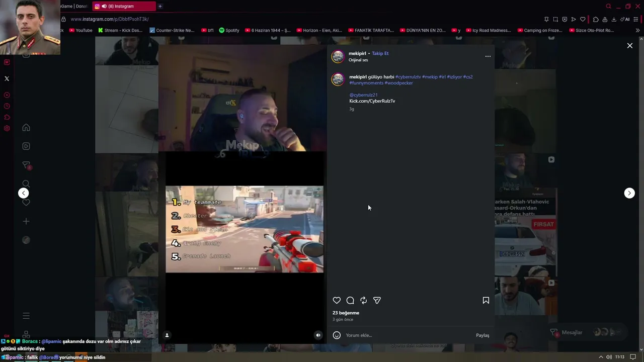Open the search icon in browser title bar
This screenshot has height=362, width=644.
point(608,6)
